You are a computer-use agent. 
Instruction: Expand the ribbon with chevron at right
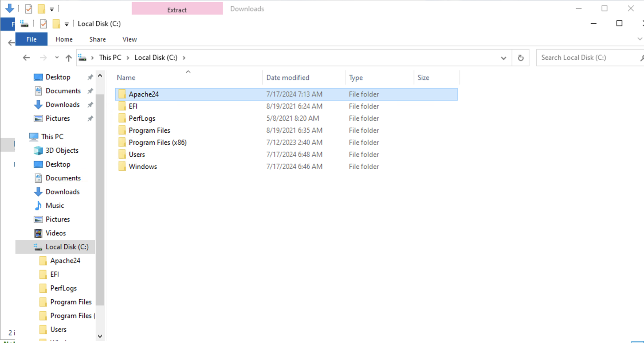pos(639,39)
